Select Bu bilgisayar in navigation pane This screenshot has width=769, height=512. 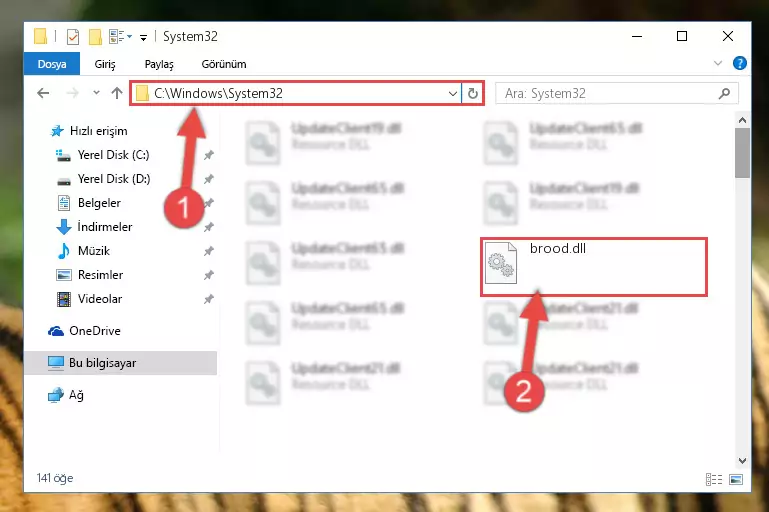(x=120, y=363)
